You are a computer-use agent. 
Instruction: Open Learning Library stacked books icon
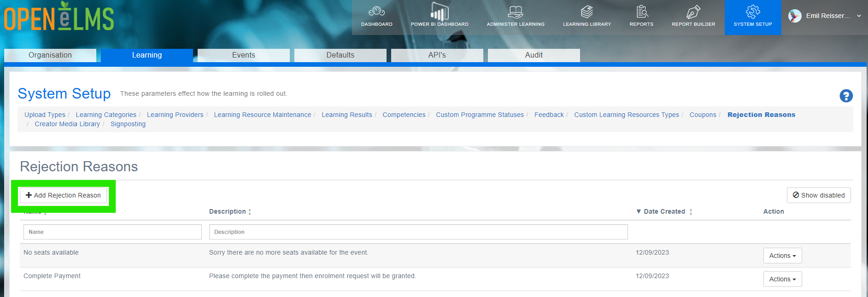point(587,12)
